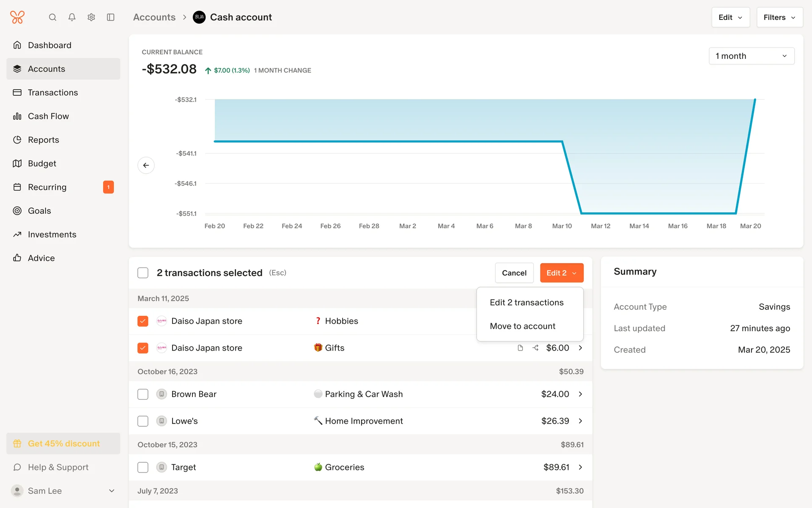Screen dimensions: 812x508
Task: Open the 1 month range dropdown
Action: tap(751, 56)
